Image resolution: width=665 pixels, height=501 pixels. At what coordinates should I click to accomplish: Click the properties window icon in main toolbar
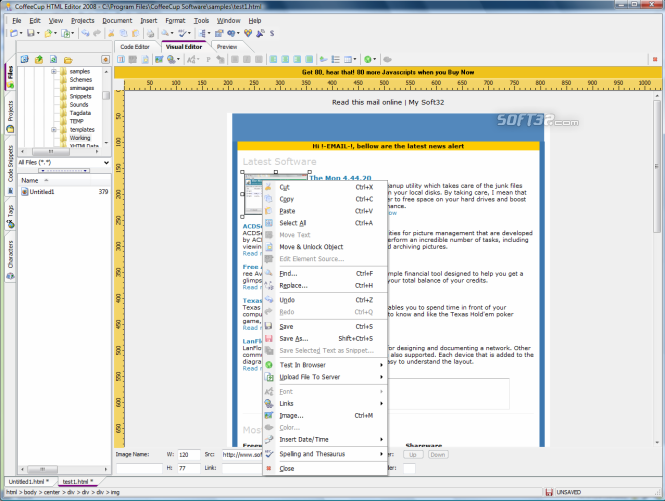pos(219,33)
